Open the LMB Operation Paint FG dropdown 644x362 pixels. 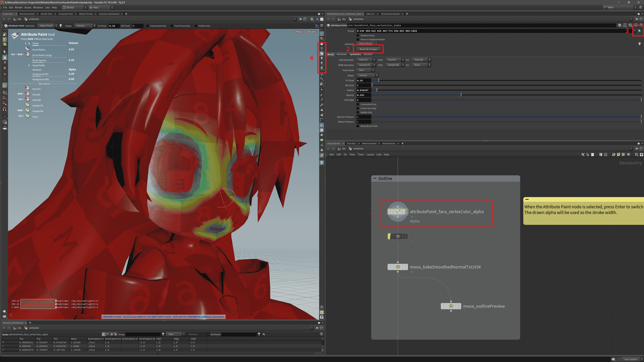pyautogui.click(x=366, y=60)
